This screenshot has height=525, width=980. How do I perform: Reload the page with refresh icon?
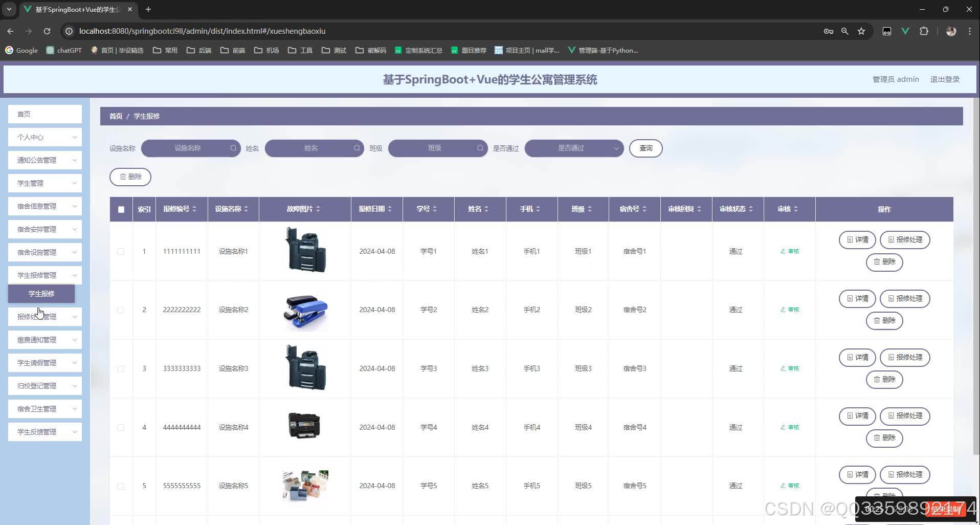tap(47, 31)
